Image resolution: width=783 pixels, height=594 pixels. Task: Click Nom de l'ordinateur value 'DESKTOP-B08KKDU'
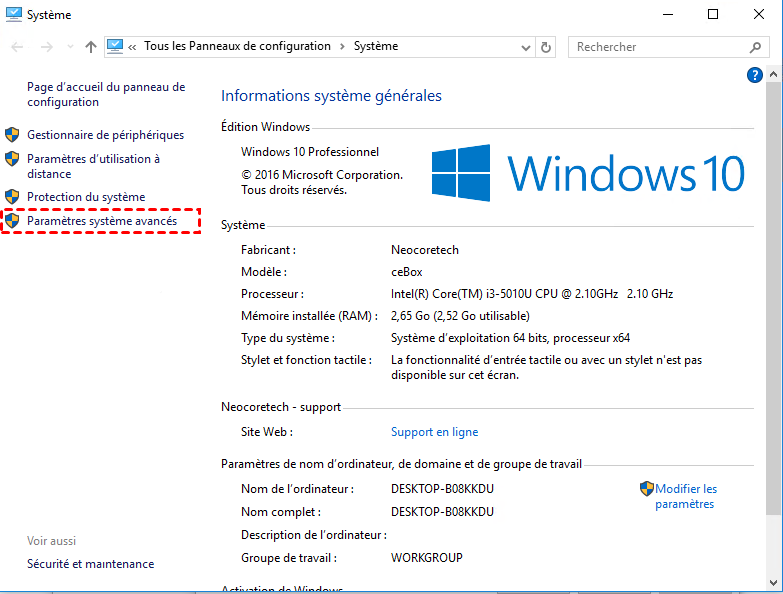coord(442,489)
